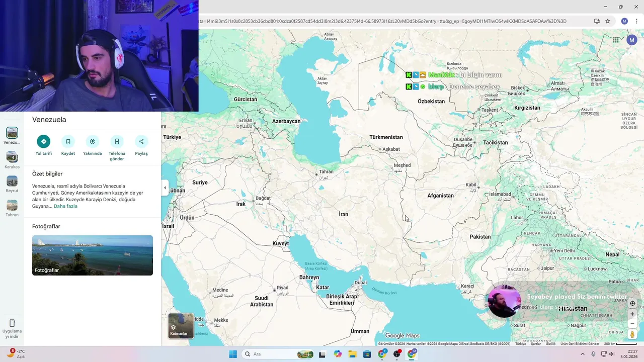Zoom in on the map
Viewport: 644px width, 362px height.
632,314
